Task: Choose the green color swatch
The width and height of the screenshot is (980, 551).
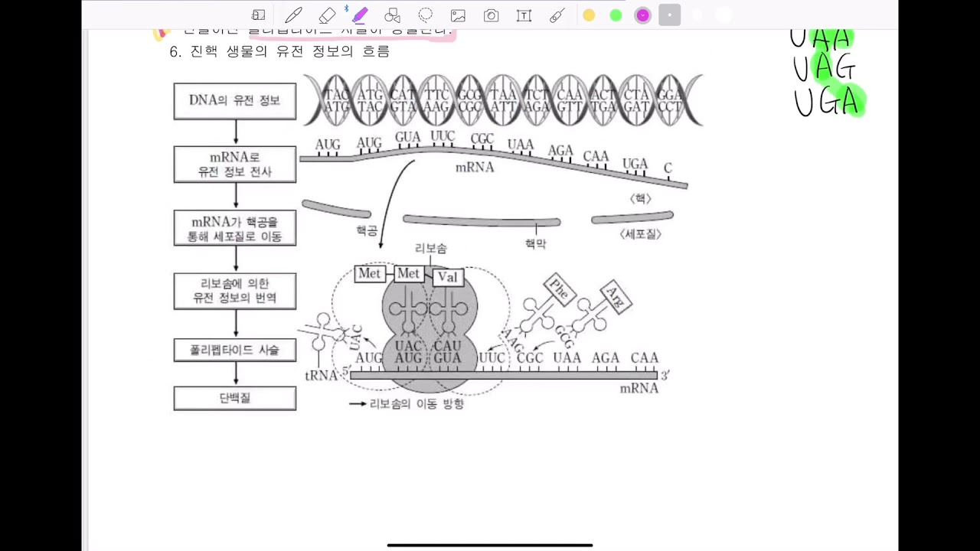Action: click(616, 15)
